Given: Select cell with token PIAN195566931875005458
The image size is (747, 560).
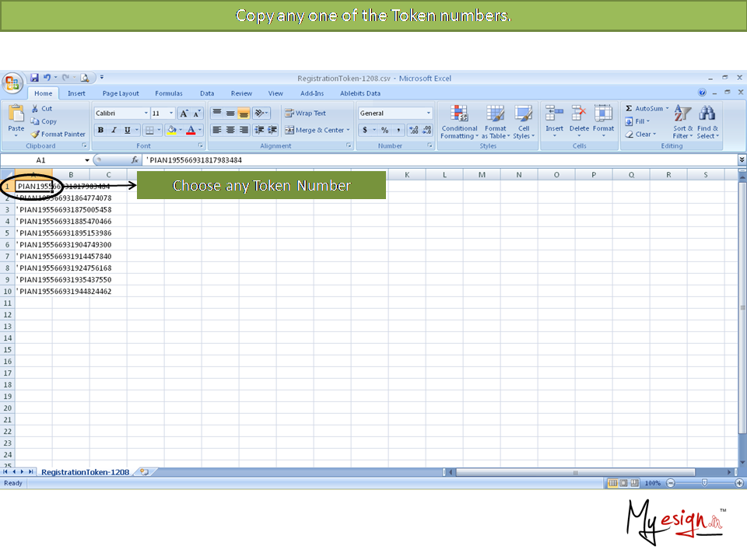Looking at the screenshot, I should 65,210.
